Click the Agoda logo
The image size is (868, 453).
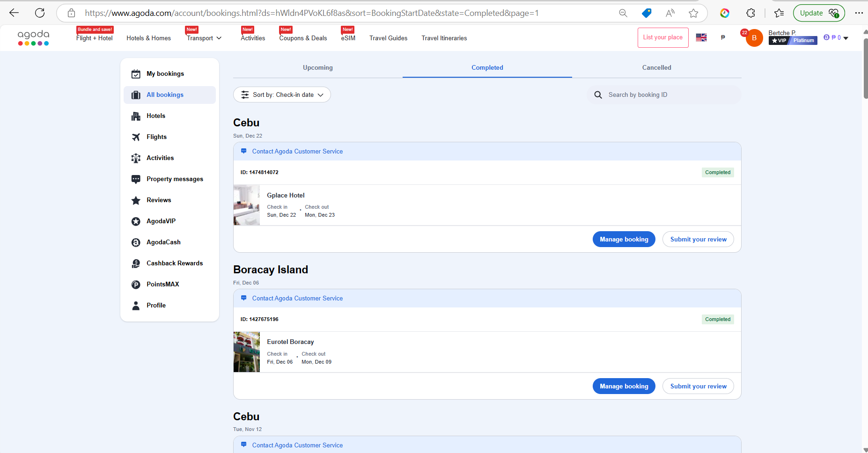tap(33, 37)
